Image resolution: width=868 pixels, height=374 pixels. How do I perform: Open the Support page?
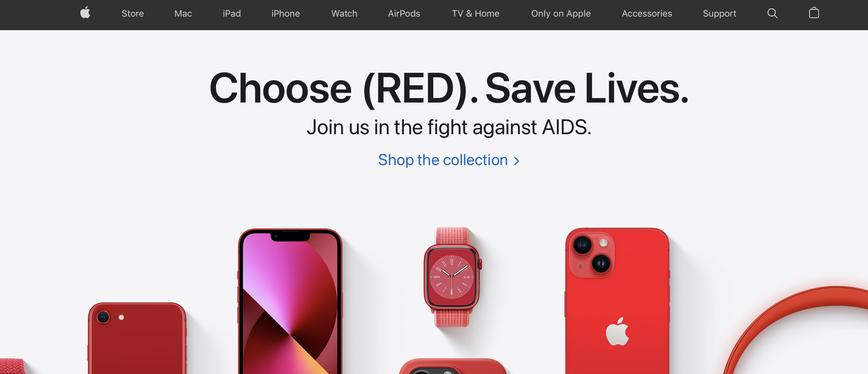coord(719,14)
